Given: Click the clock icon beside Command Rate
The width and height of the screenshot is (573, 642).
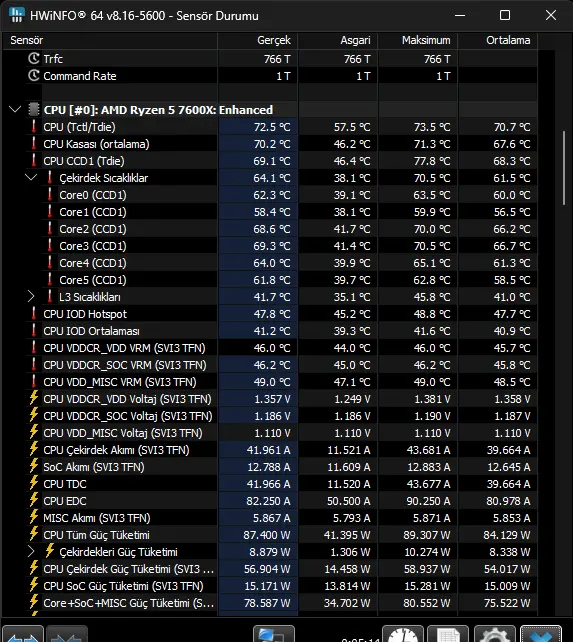Looking at the screenshot, I should pos(34,76).
